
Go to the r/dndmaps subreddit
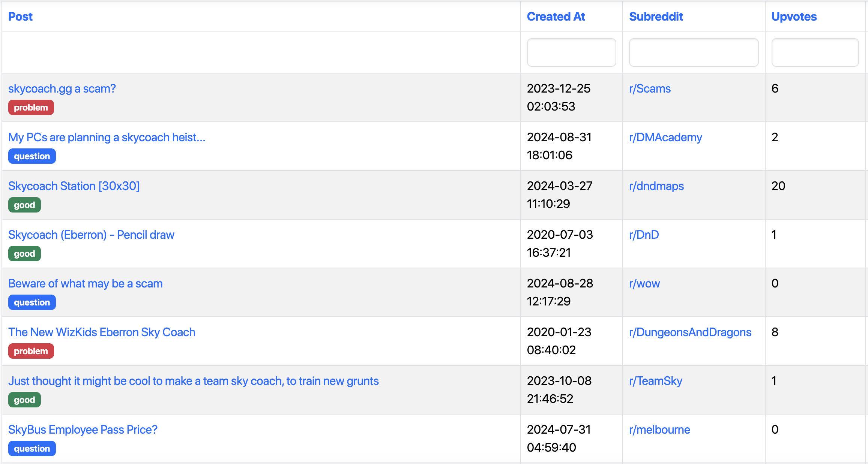pos(656,186)
